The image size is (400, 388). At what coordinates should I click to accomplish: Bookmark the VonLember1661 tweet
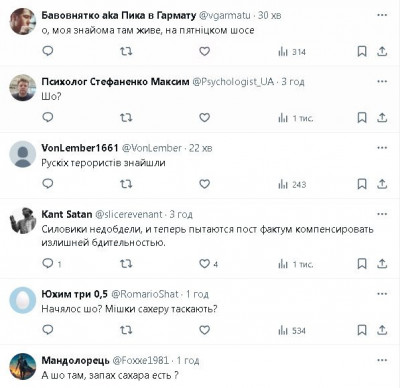pos(362,184)
